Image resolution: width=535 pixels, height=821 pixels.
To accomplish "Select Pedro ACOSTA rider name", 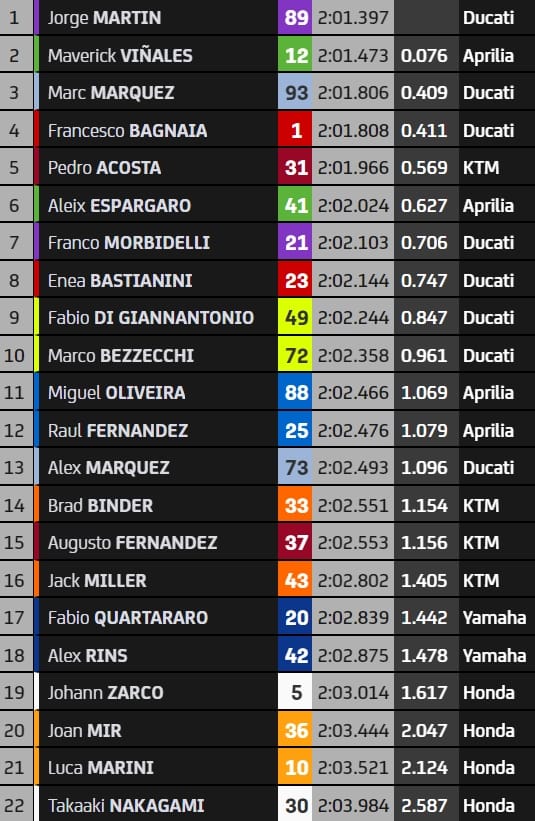I will tap(104, 168).
